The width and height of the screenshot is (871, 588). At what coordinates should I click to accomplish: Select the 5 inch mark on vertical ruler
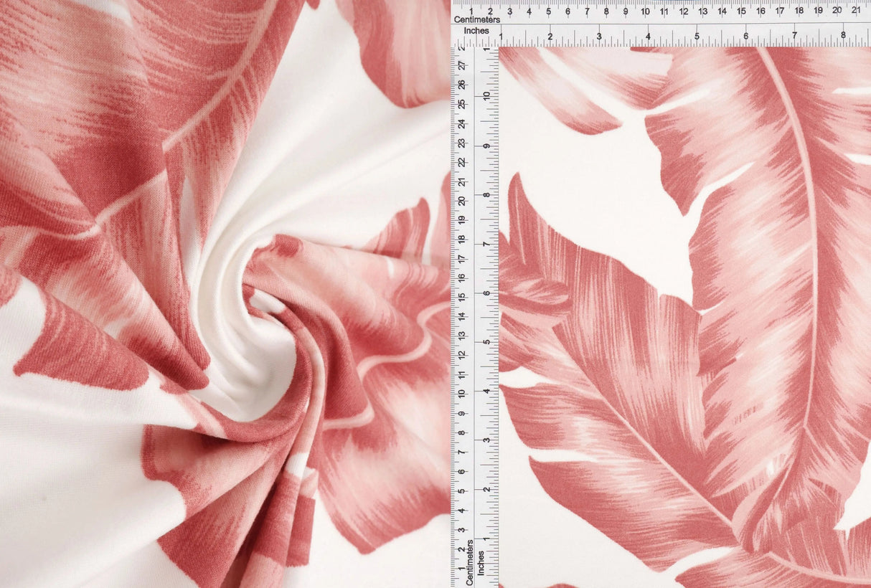coord(486,342)
